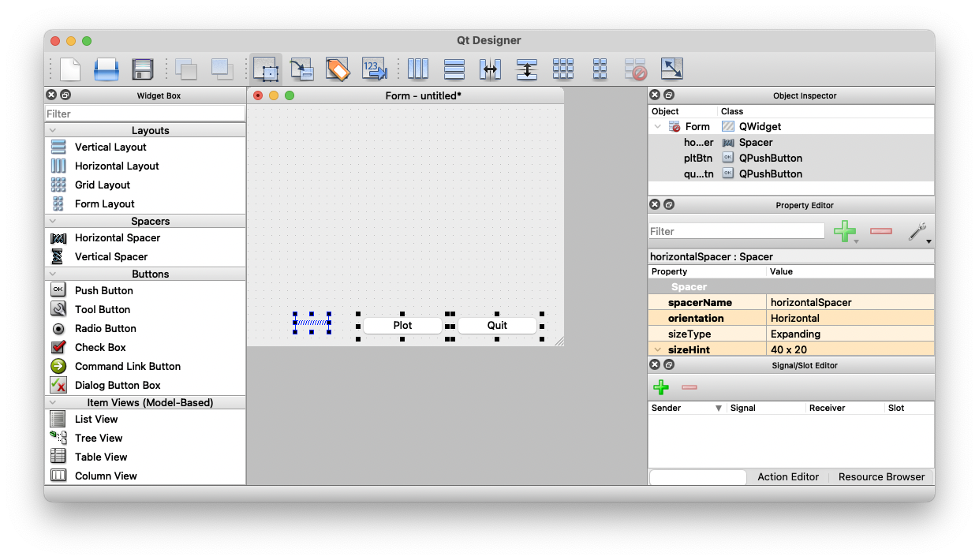This screenshot has height=560, width=979.
Task: Select Check Box in Widget Box
Action: click(x=100, y=347)
